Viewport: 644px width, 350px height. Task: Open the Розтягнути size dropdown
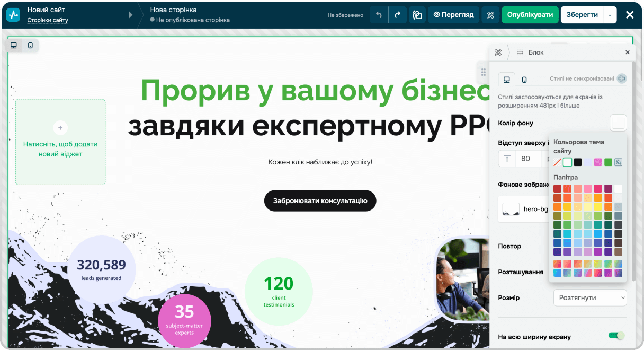click(590, 297)
